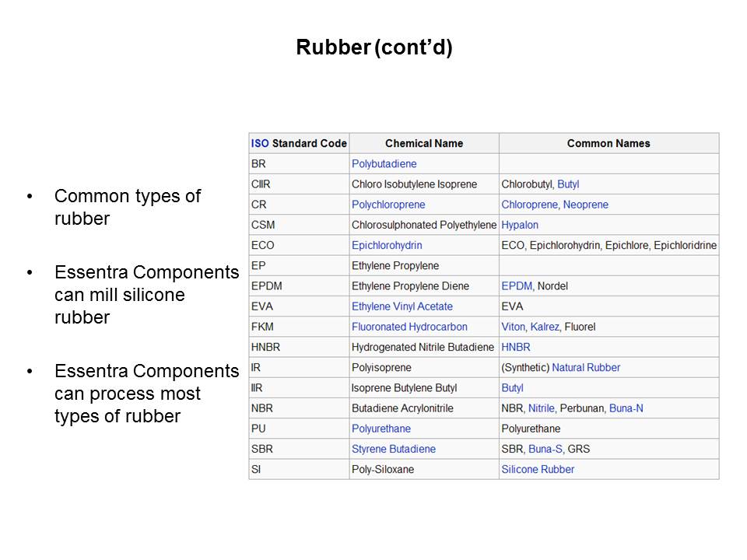Click the Styrene Butadiene link

394,449
